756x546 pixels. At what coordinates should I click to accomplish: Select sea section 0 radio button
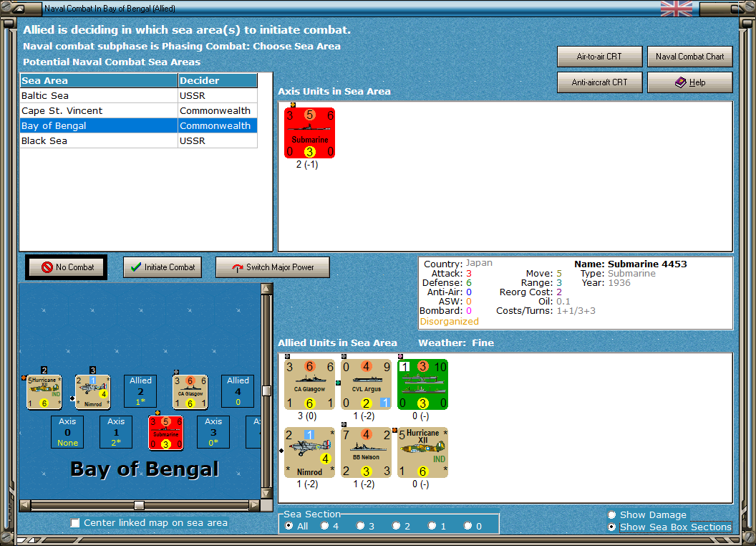point(467,526)
